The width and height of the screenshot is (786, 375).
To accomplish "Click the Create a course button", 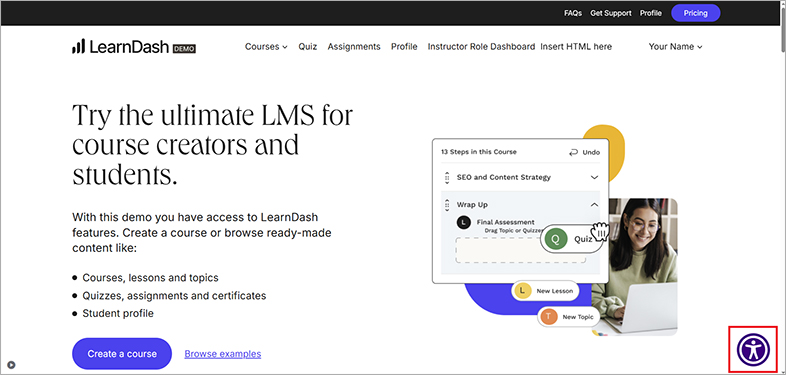I will tap(122, 353).
